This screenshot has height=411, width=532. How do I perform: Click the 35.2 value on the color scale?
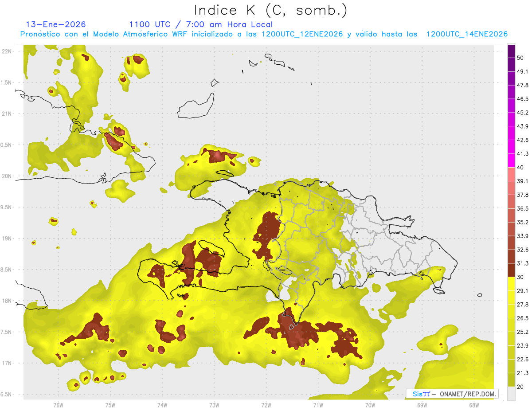tap(523, 222)
